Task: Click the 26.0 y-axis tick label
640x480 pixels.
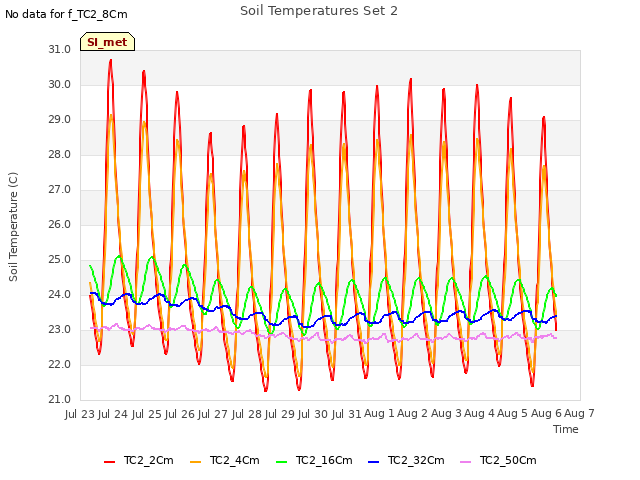Action: (x=60, y=224)
